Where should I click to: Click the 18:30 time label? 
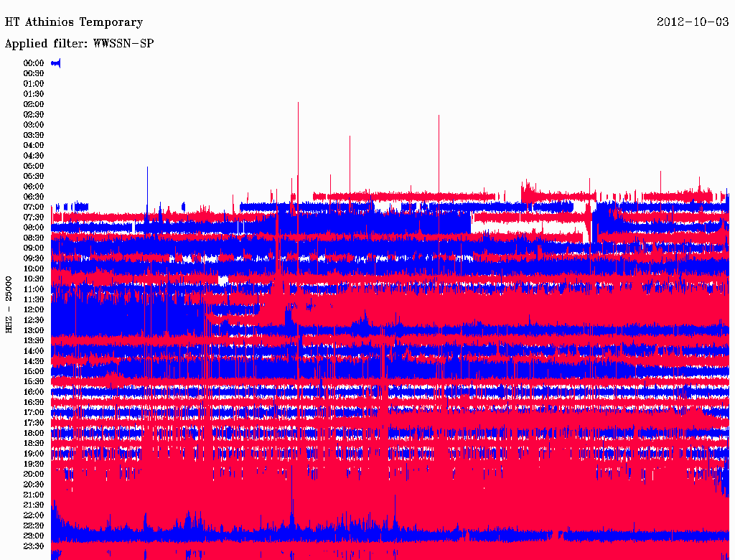(34, 443)
